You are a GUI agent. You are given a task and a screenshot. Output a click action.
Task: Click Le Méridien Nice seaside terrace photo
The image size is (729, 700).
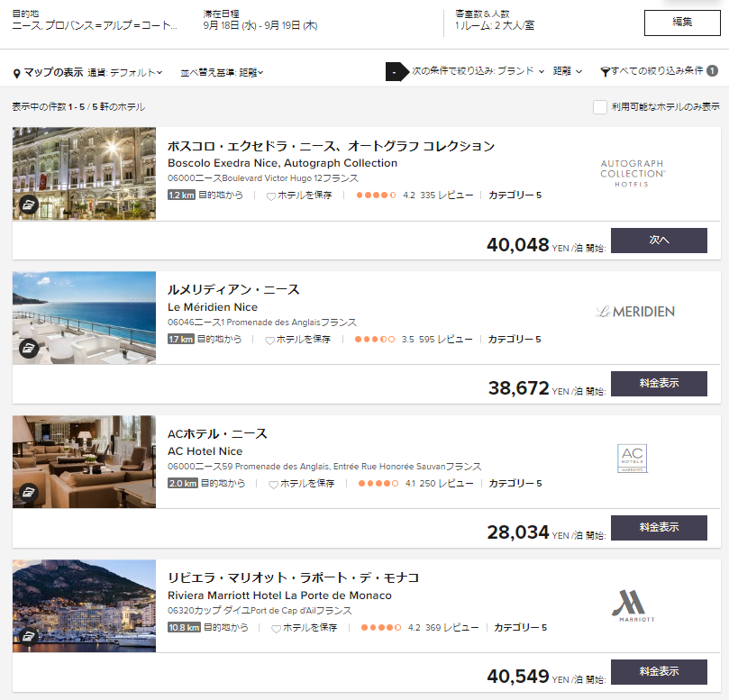coord(84,317)
